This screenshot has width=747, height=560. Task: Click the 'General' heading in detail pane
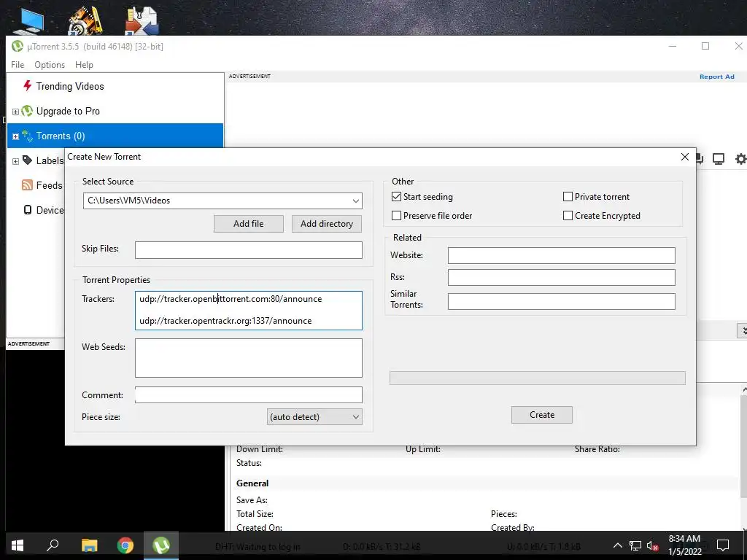click(252, 483)
